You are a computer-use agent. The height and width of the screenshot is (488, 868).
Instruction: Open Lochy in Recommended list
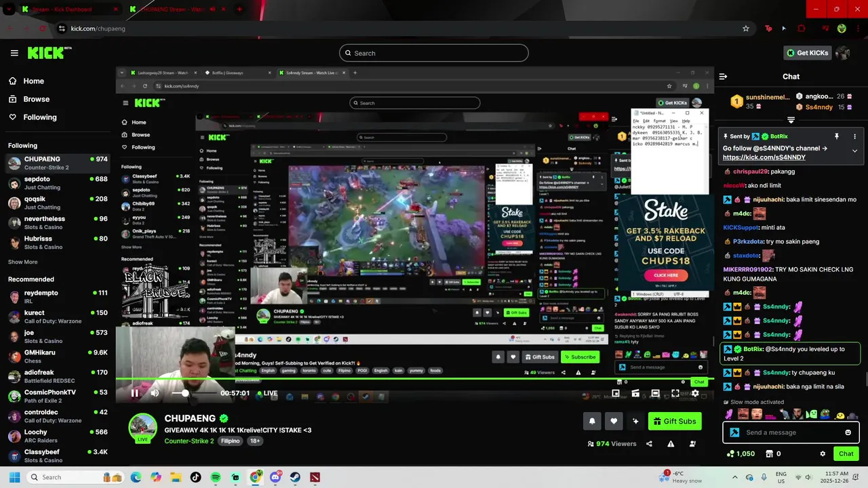click(x=58, y=436)
